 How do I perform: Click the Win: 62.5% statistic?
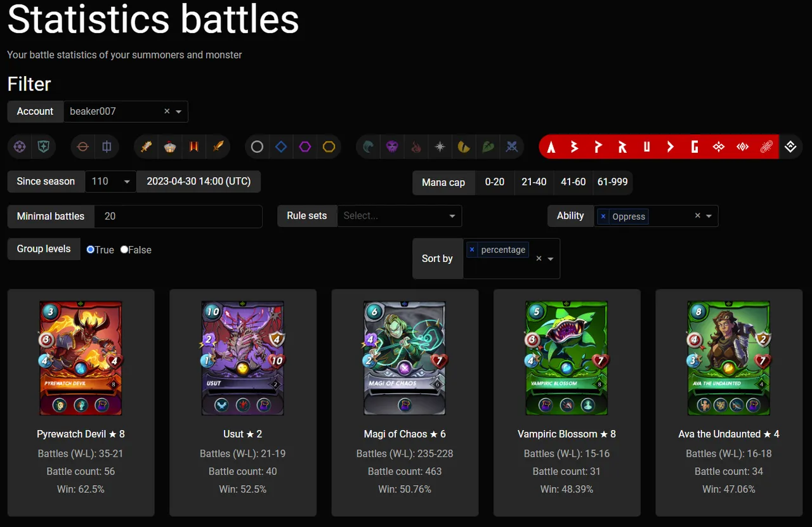[x=81, y=490]
